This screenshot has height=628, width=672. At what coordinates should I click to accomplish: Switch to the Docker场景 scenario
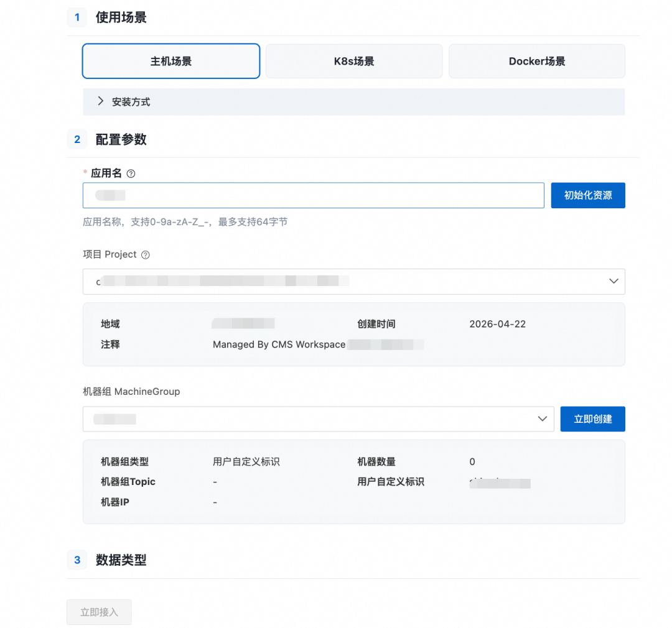coord(536,61)
